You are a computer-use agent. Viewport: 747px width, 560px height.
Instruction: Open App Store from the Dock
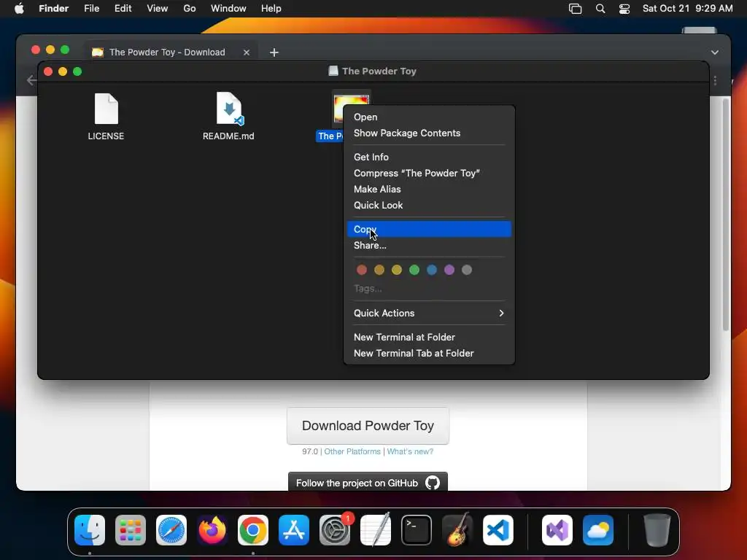[x=294, y=530]
